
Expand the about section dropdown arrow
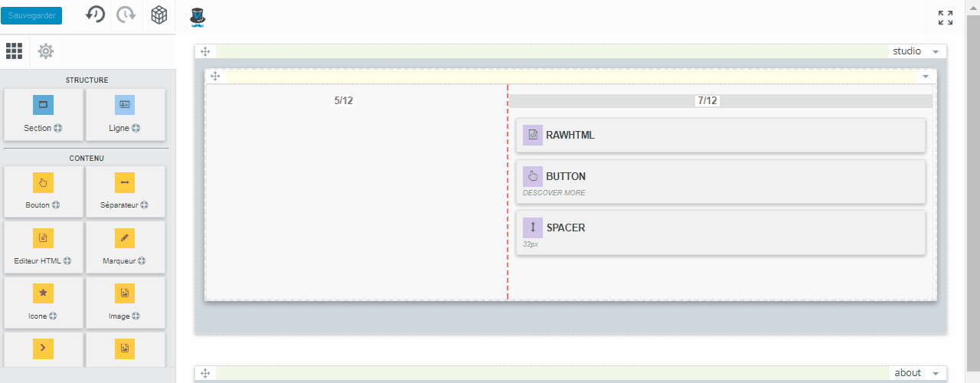tap(936, 374)
